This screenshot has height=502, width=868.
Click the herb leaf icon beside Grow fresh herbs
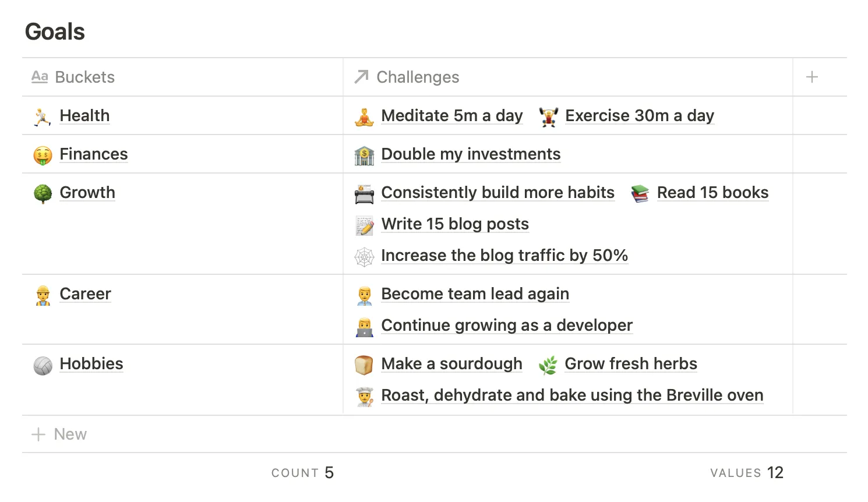(x=548, y=365)
